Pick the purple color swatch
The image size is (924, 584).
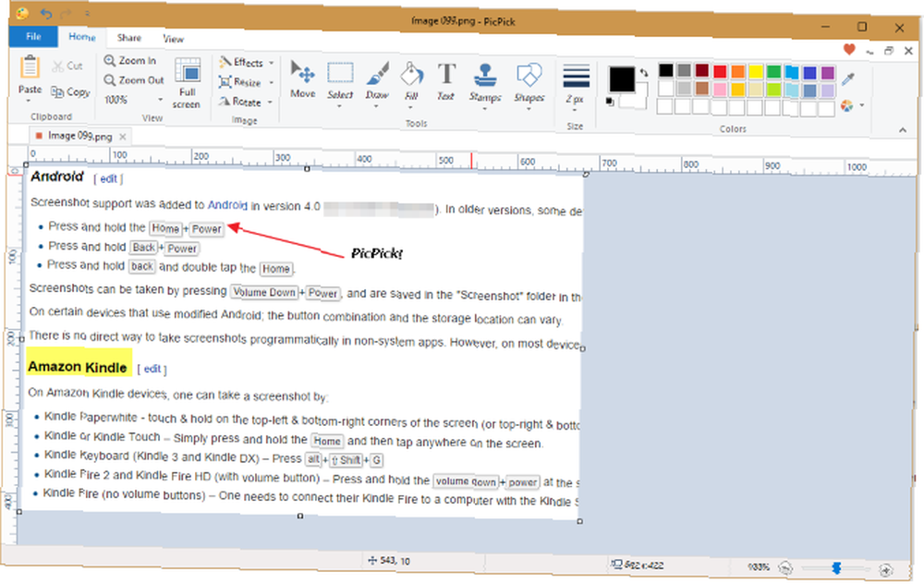tap(828, 72)
